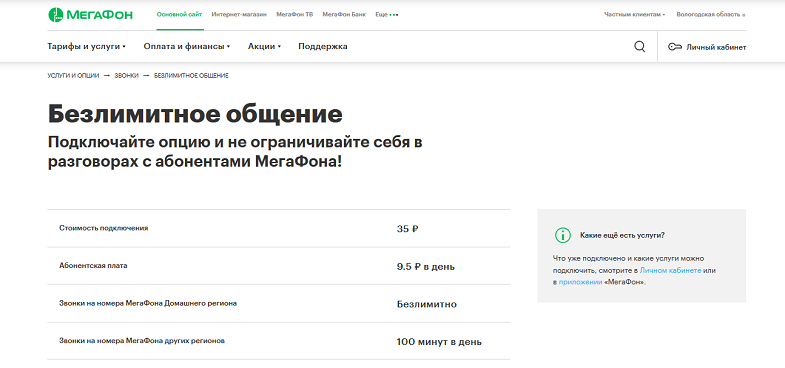Open the Частным клиентам dropdown
This screenshot has height=368, width=785.
pyautogui.click(x=634, y=15)
